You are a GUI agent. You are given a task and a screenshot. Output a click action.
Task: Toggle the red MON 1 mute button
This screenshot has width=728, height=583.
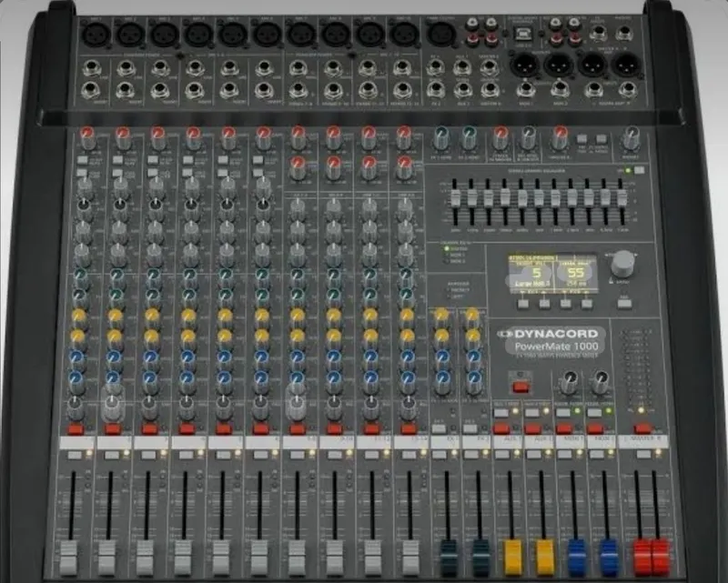(563, 429)
